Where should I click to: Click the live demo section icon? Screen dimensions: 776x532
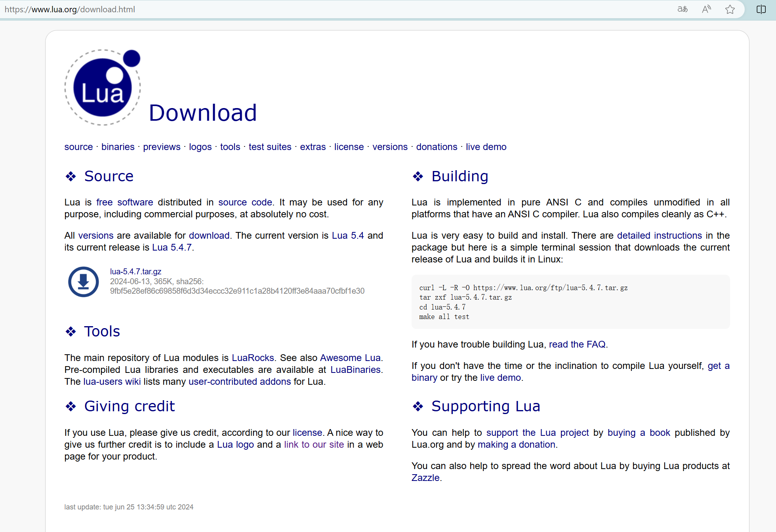tap(485, 147)
